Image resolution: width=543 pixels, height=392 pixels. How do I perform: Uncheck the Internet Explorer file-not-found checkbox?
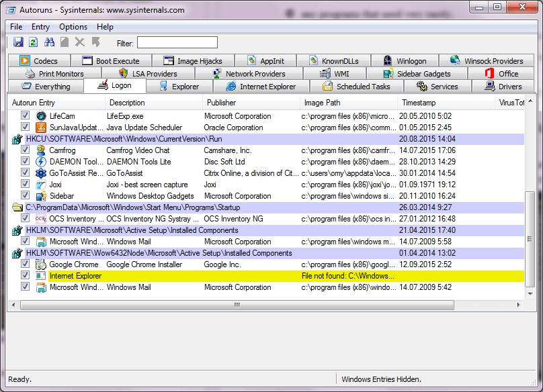tap(25, 275)
